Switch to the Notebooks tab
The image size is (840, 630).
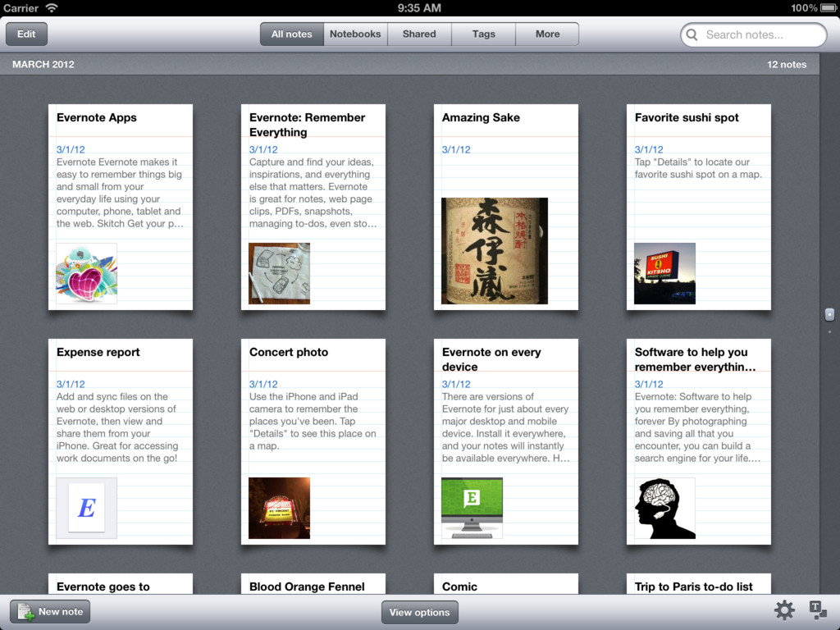[x=355, y=34]
